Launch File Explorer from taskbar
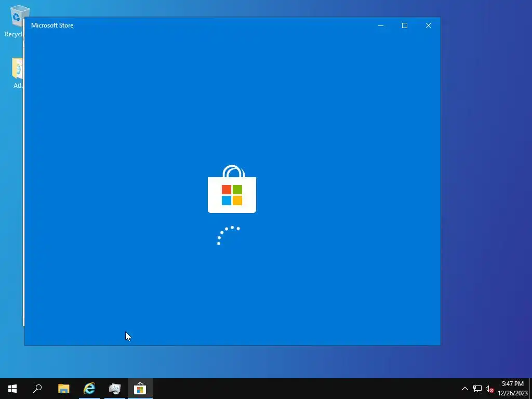 click(64, 389)
